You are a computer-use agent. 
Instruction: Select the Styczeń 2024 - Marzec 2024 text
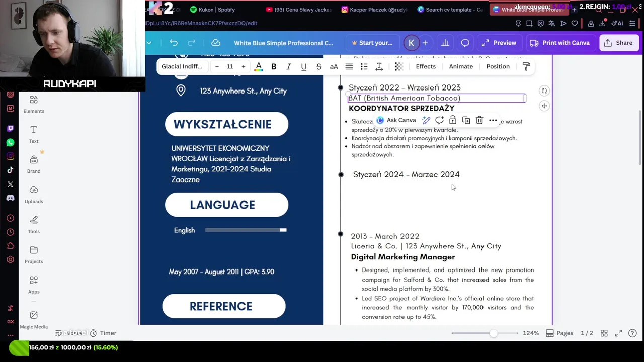406,174
